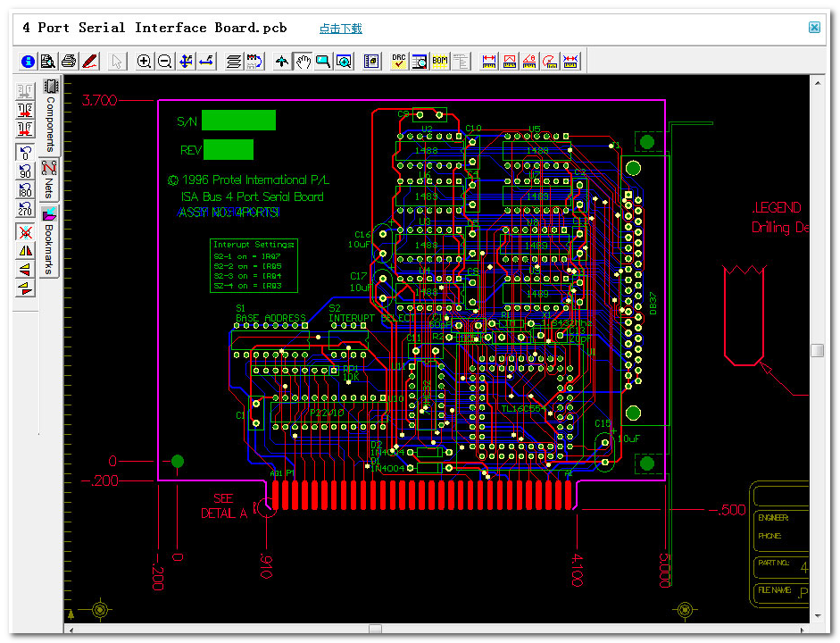Select the hand pan tool
This screenshot has height=643, width=840.
click(303, 62)
